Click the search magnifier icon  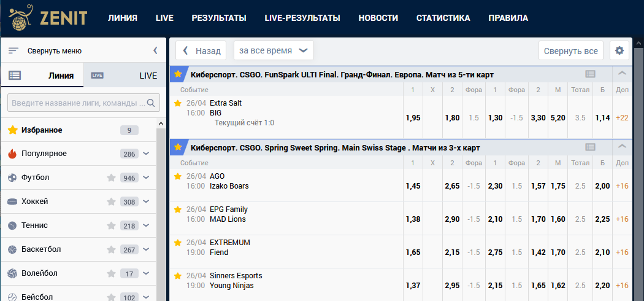151,103
